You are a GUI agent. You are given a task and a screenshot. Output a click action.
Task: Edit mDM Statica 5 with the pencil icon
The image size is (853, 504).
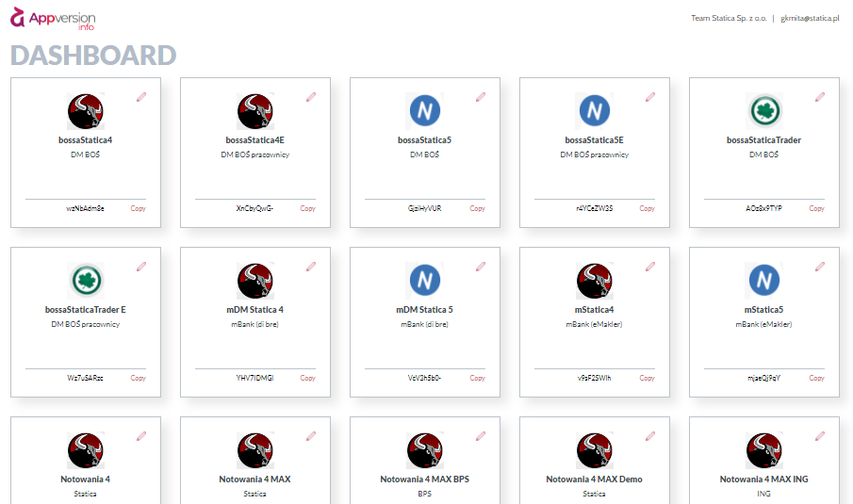481,267
